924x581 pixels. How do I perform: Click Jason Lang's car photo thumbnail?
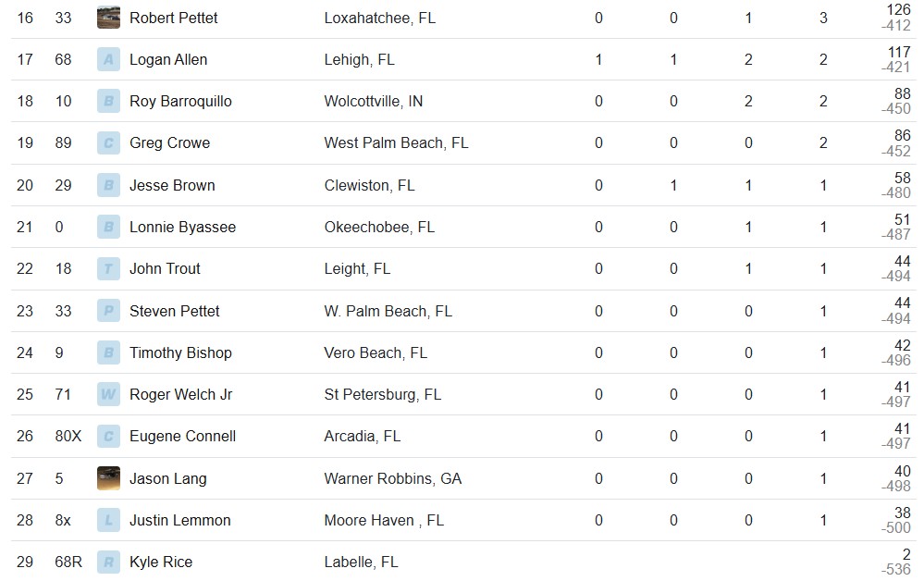tap(108, 478)
